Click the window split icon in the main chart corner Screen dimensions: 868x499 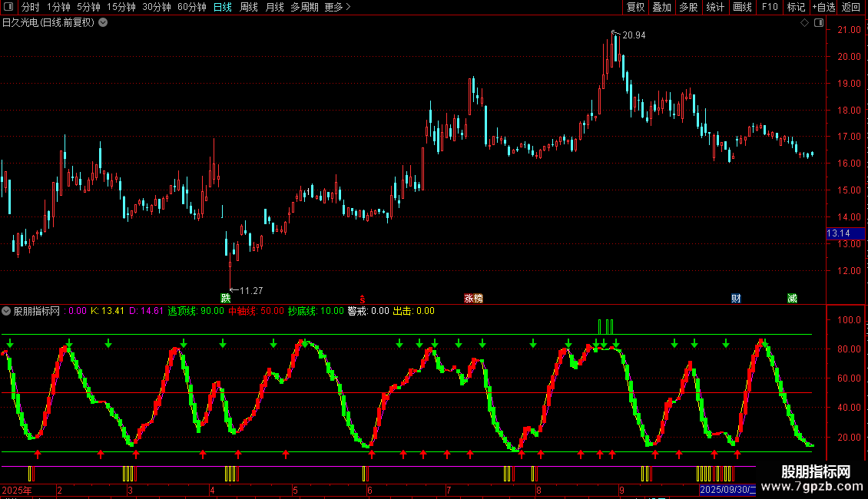[x=819, y=23]
